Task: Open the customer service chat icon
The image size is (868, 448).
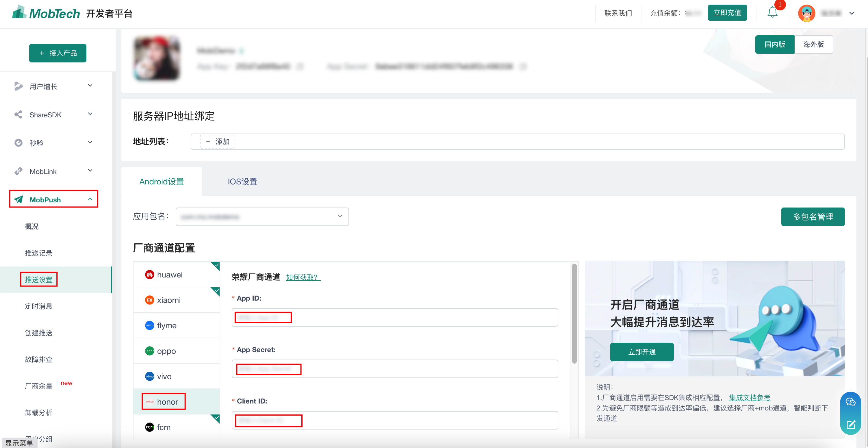Action: click(851, 401)
